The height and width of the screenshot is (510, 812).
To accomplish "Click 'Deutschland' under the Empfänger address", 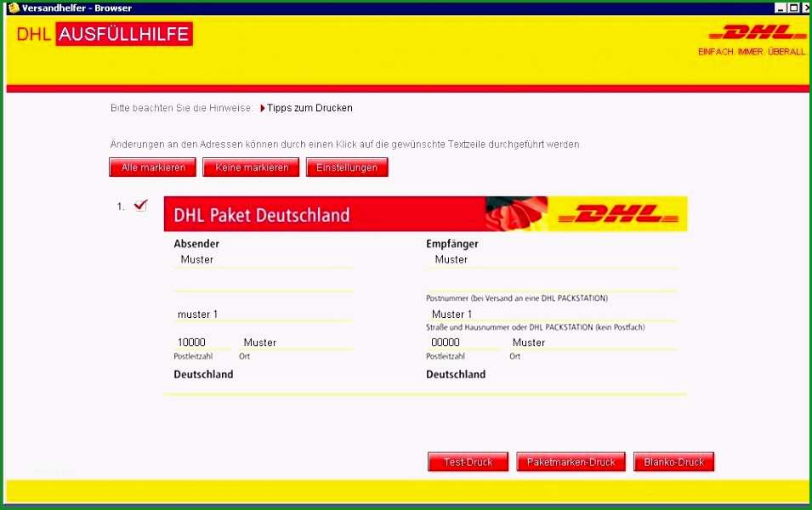I will tap(456, 374).
